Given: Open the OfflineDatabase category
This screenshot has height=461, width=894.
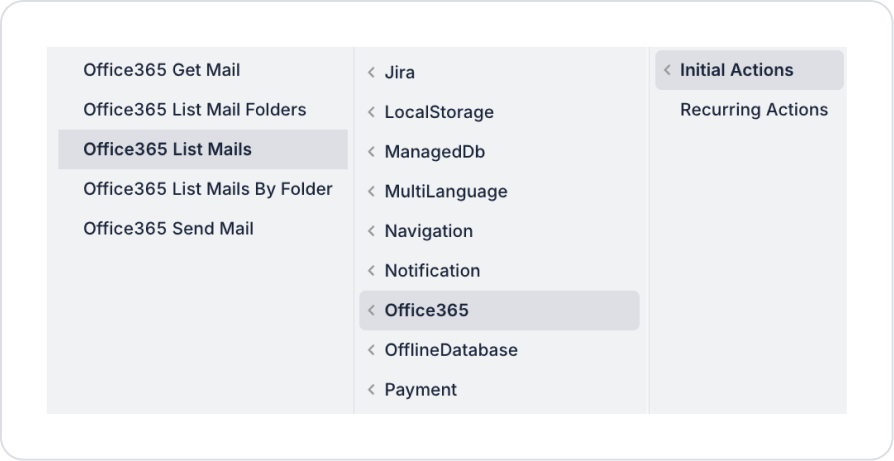Looking at the screenshot, I should 499,350.
